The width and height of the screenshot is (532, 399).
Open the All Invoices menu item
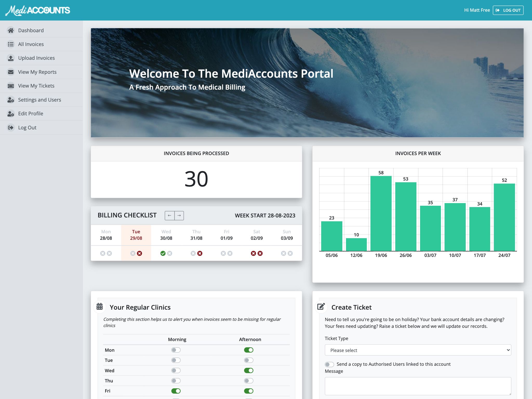31,44
